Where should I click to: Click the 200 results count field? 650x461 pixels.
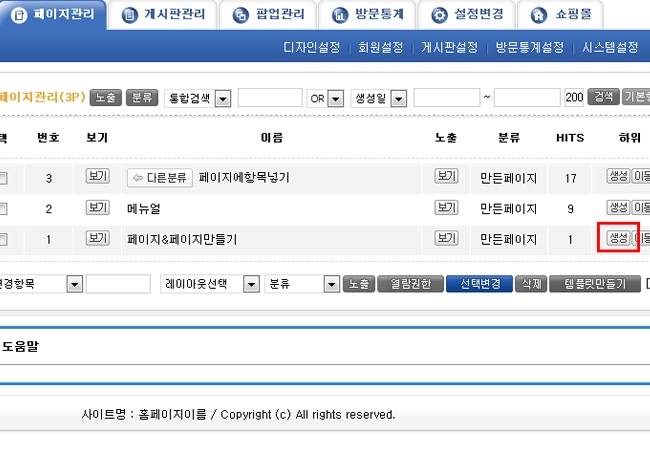tap(574, 98)
